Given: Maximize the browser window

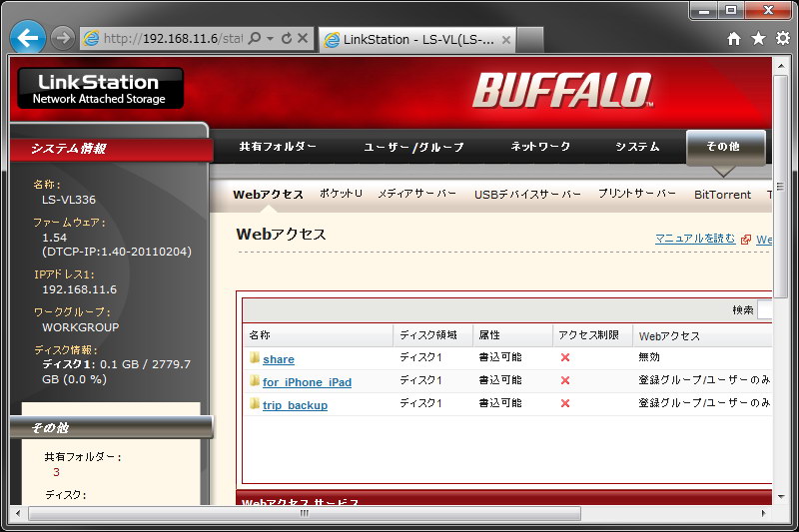Looking at the screenshot, I should (731, 10).
